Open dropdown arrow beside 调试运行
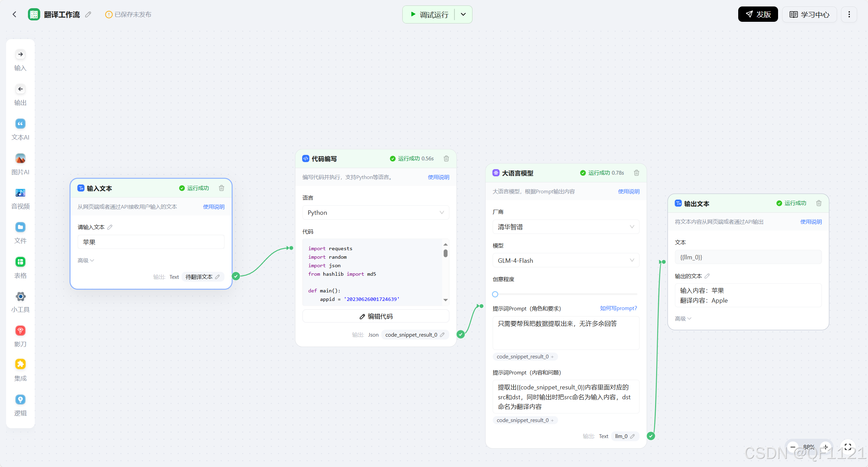 [463, 15]
